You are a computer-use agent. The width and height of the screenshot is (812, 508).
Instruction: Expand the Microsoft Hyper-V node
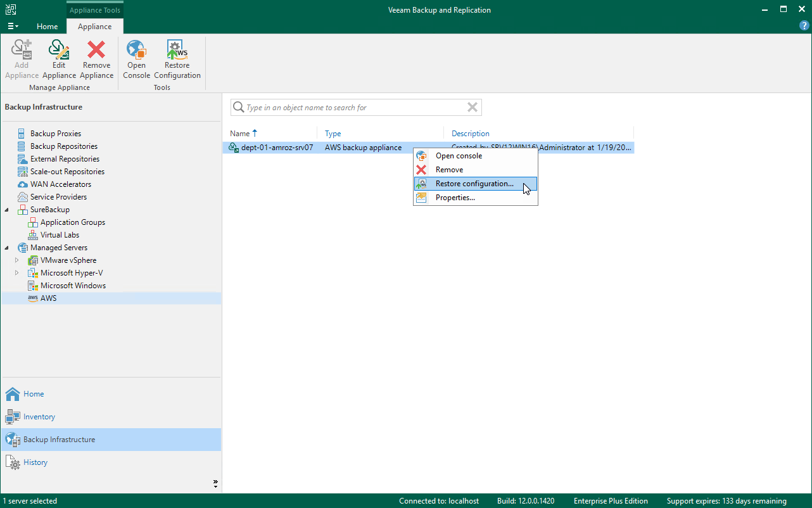[17, 273]
